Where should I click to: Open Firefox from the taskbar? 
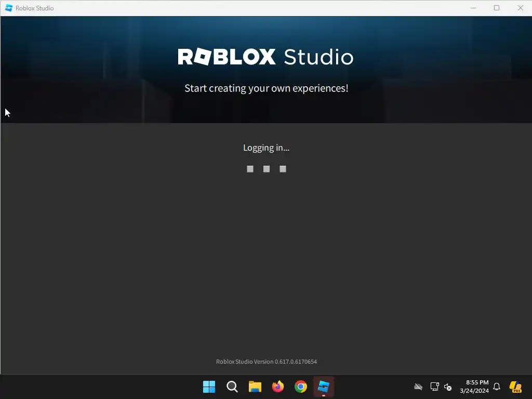tap(278, 387)
